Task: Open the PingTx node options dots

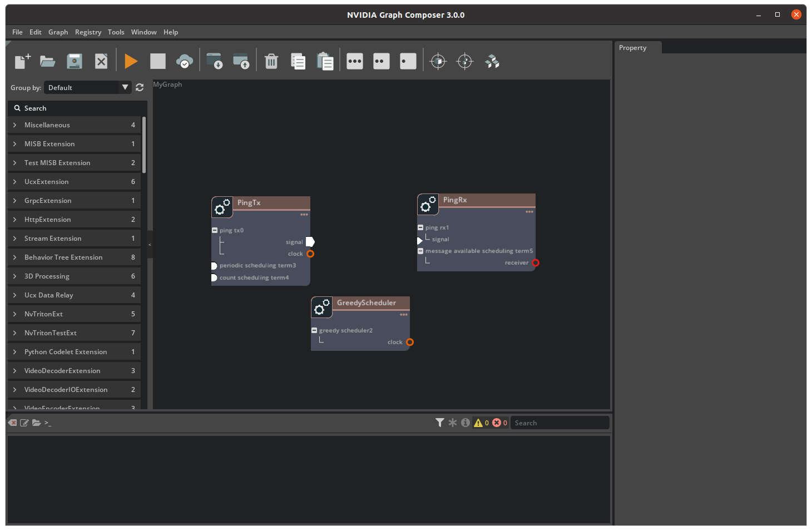Action: click(304, 215)
